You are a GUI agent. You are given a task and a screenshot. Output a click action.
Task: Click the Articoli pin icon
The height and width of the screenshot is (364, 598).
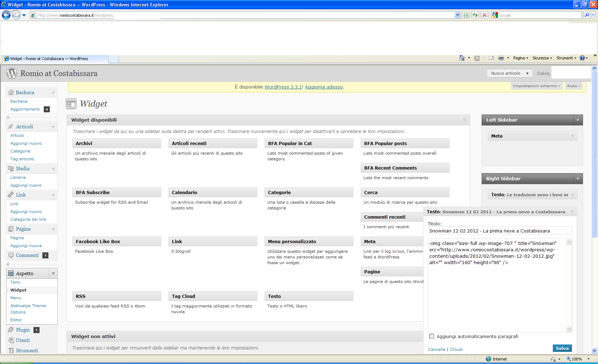[x=11, y=127]
